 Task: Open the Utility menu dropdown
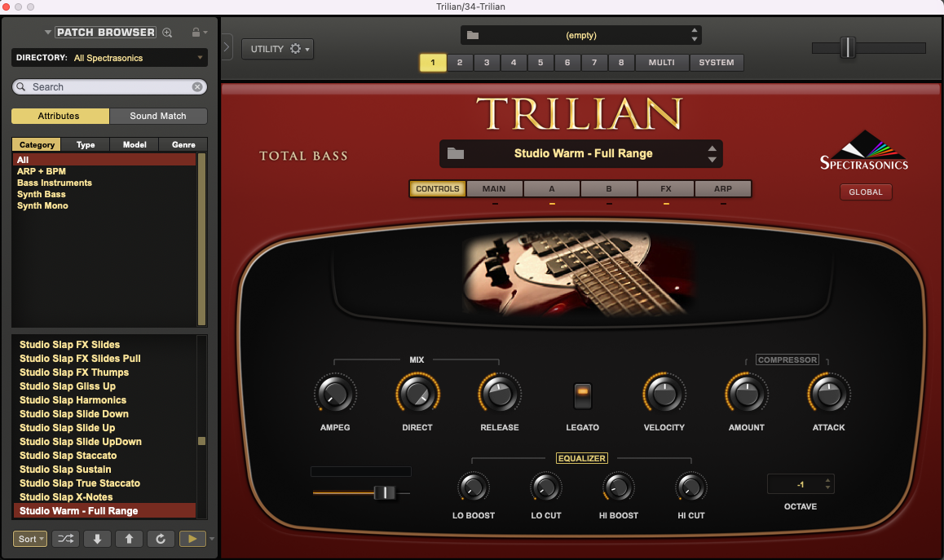pos(277,49)
